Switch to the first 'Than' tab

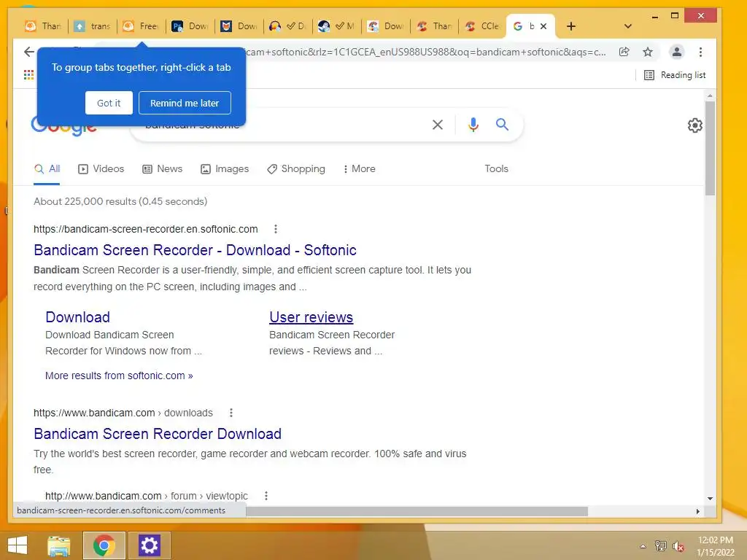[x=43, y=26]
